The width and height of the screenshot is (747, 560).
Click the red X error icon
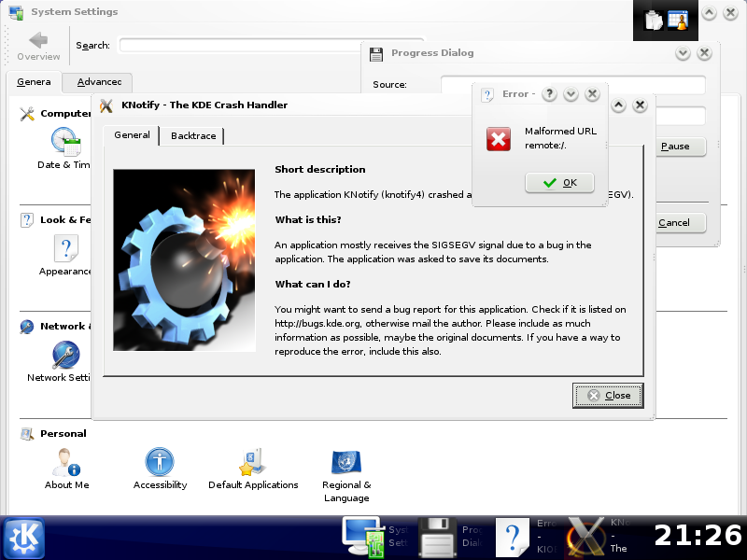(499, 139)
